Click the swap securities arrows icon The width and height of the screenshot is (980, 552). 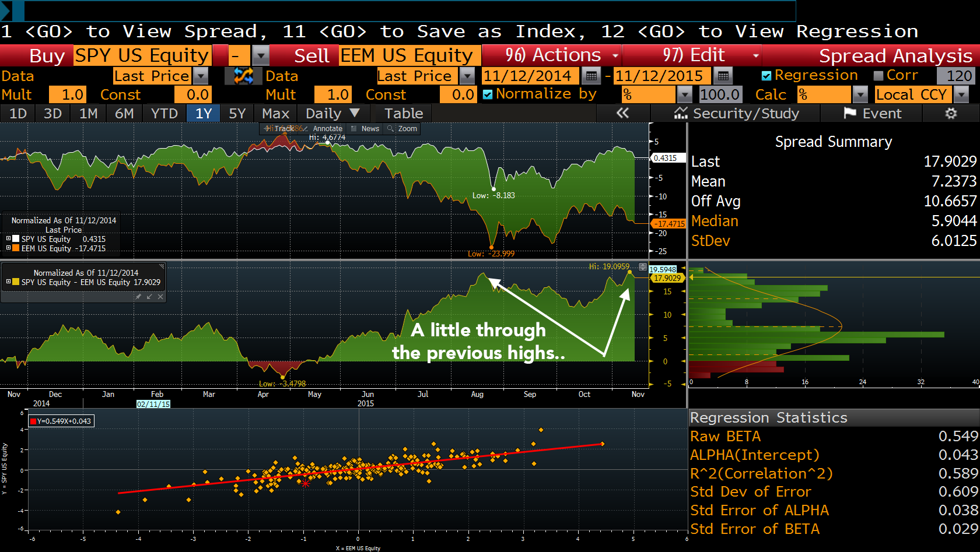[243, 76]
